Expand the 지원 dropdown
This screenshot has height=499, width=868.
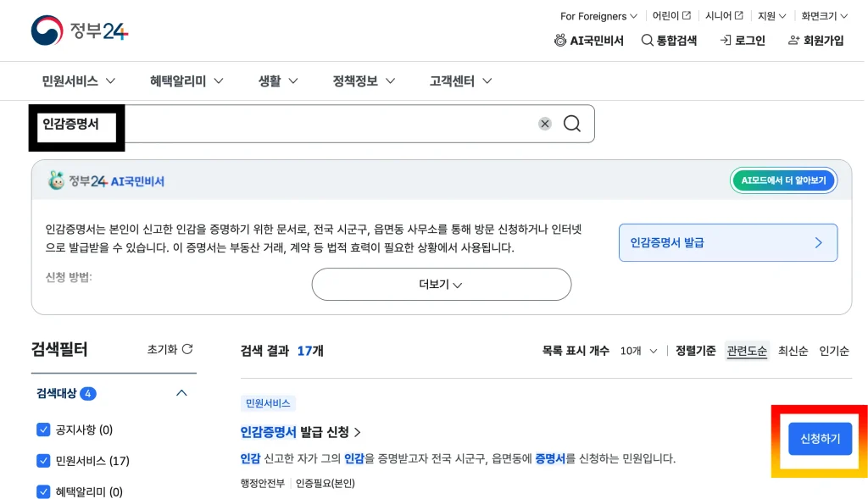(x=771, y=16)
